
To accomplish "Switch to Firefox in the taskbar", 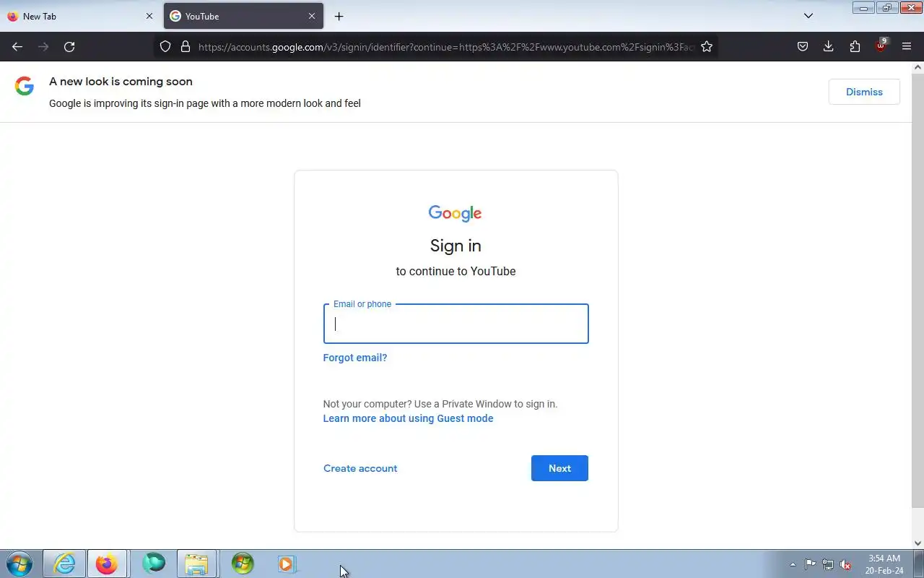I will tap(107, 564).
